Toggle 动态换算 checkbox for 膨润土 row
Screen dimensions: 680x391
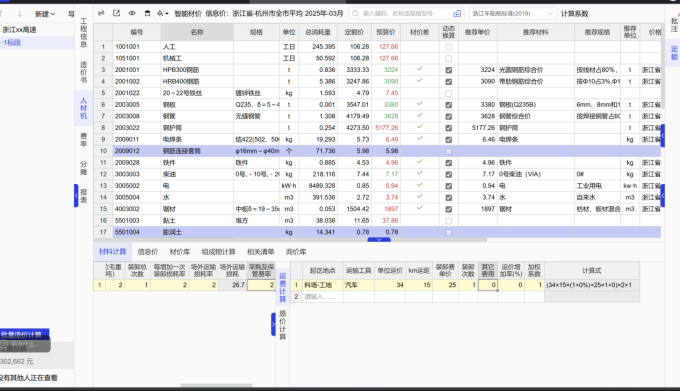tap(448, 232)
